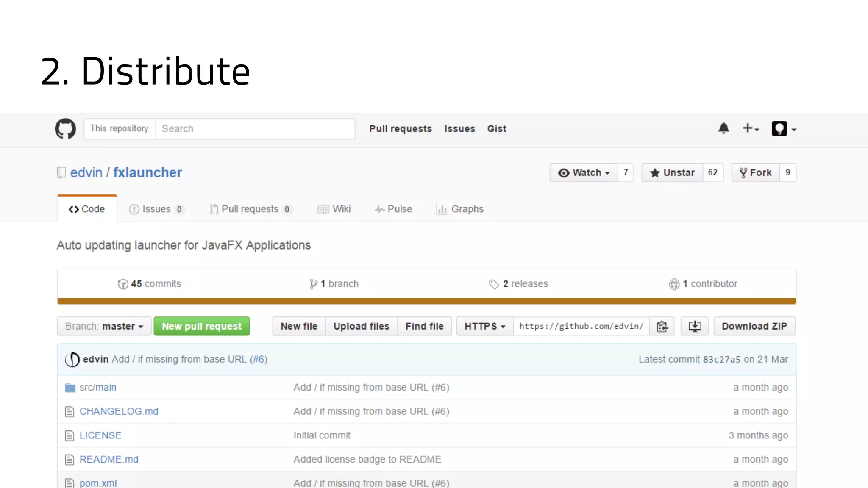Click the GitHub octocat logo
This screenshot has width=868, height=488.
65,129
